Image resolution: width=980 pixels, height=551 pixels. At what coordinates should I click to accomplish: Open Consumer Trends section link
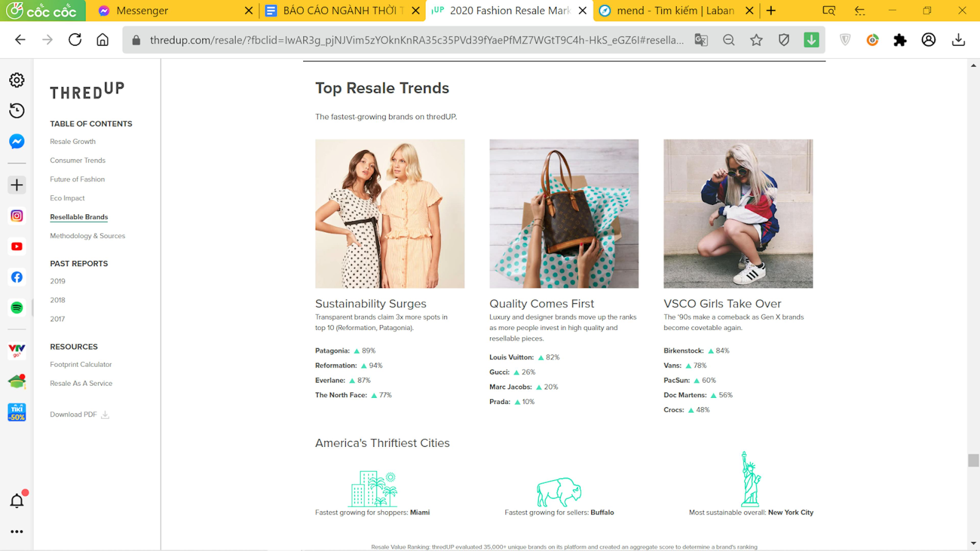pyautogui.click(x=78, y=160)
